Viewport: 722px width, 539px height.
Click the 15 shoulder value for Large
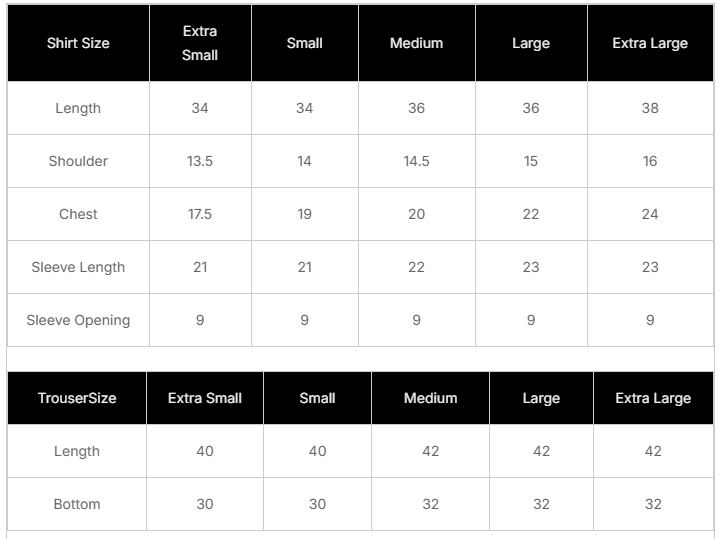click(x=531, y=161)
